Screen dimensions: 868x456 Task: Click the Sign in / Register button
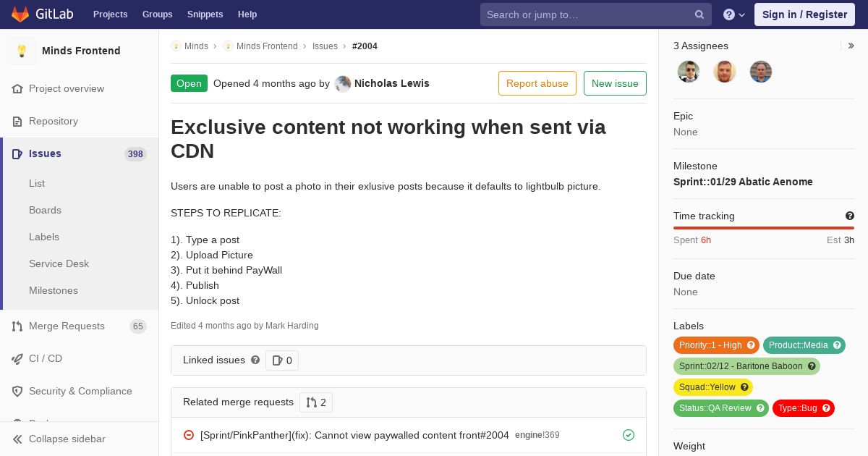click(x=804, y=14)
